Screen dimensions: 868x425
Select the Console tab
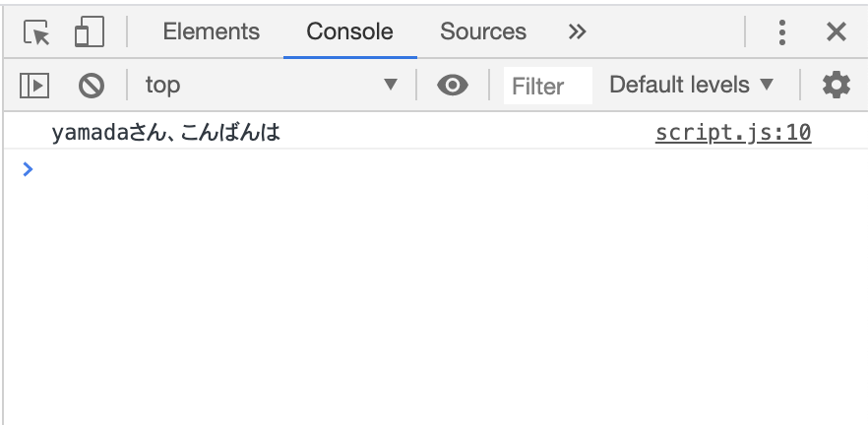(350, 31)
